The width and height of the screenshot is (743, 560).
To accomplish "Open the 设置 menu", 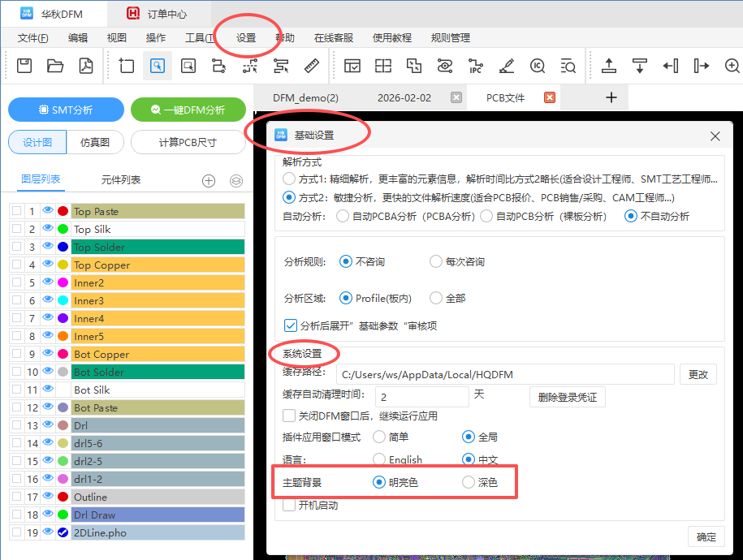I will click(x=246, y=38).
